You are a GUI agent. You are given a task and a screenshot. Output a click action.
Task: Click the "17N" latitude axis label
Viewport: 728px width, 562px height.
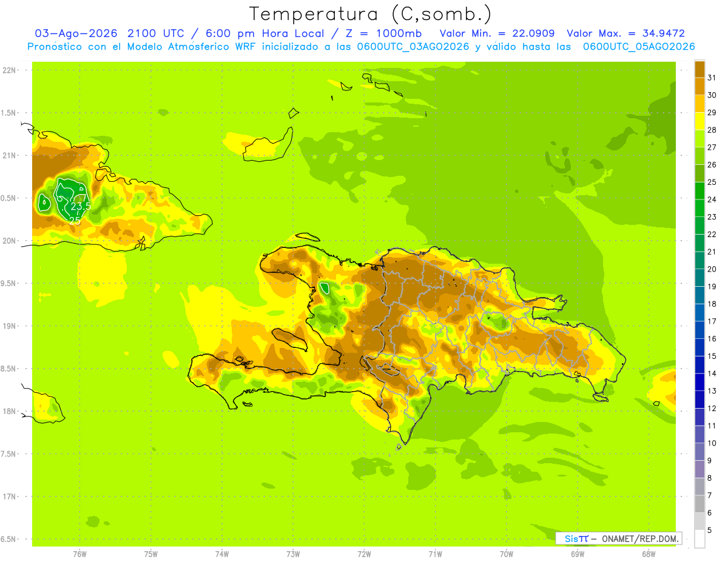(9, 497)
